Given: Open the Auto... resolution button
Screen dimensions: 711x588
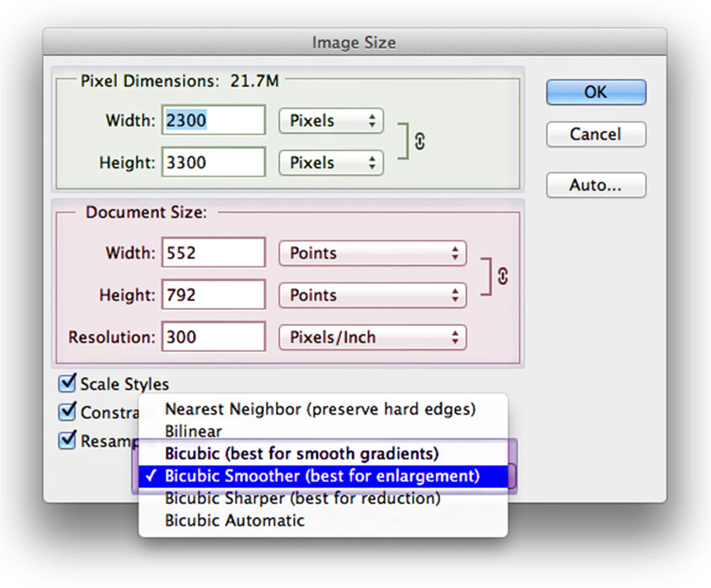Looking at the screenshot, I should pos(596,184).
